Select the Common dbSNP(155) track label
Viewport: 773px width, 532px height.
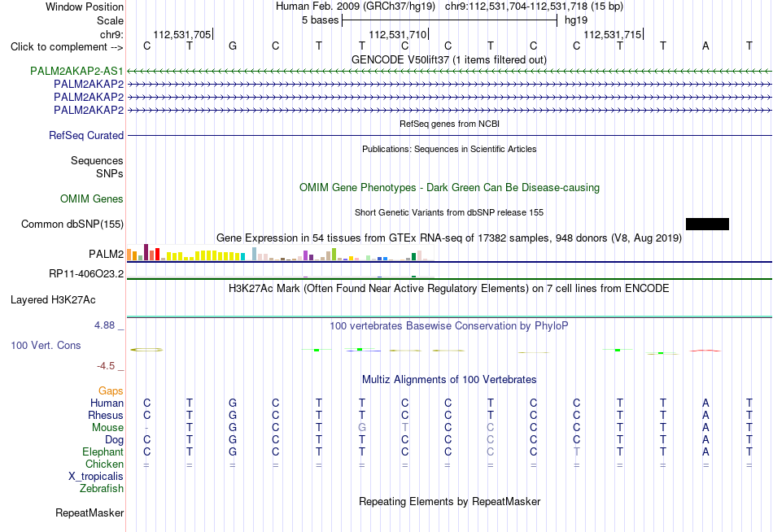pyautogui.click(x=72, y=224)
